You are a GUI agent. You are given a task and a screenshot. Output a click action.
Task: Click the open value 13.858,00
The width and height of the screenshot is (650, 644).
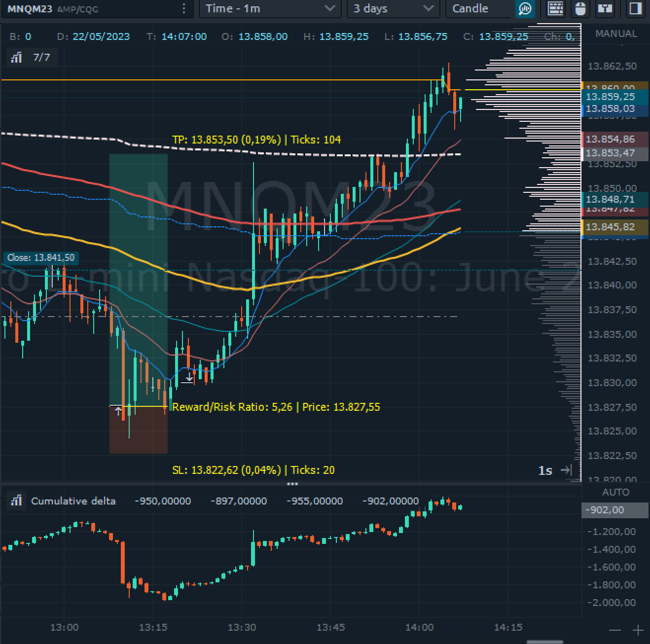tap(263, 36)
